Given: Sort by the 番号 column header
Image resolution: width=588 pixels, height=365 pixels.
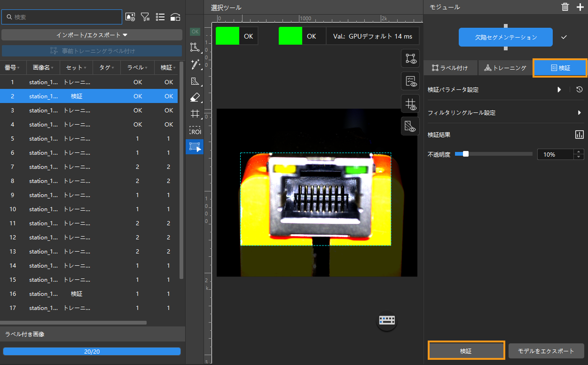Looking at the screenshot, I should point(12,68).
